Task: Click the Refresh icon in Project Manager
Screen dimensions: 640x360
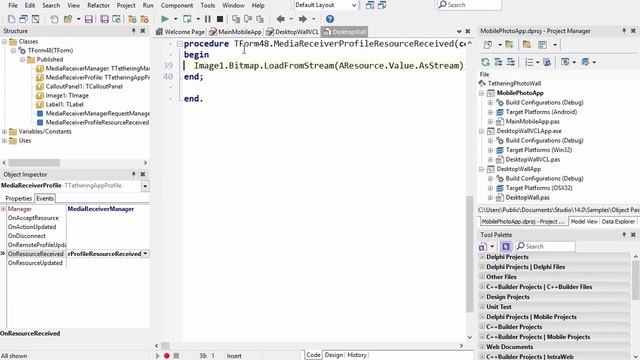Action: (x=485, y=62)
